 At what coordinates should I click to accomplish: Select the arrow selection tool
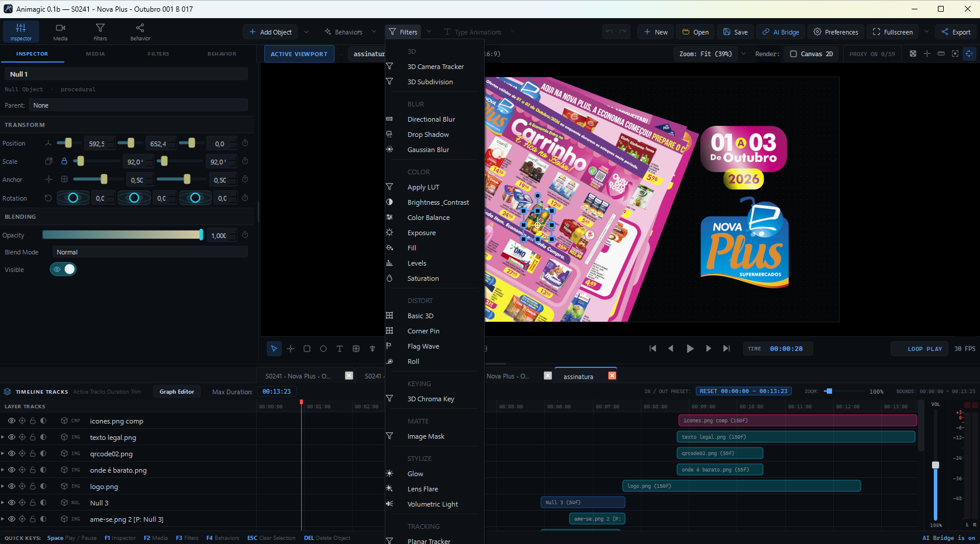(x=274, y=349)
